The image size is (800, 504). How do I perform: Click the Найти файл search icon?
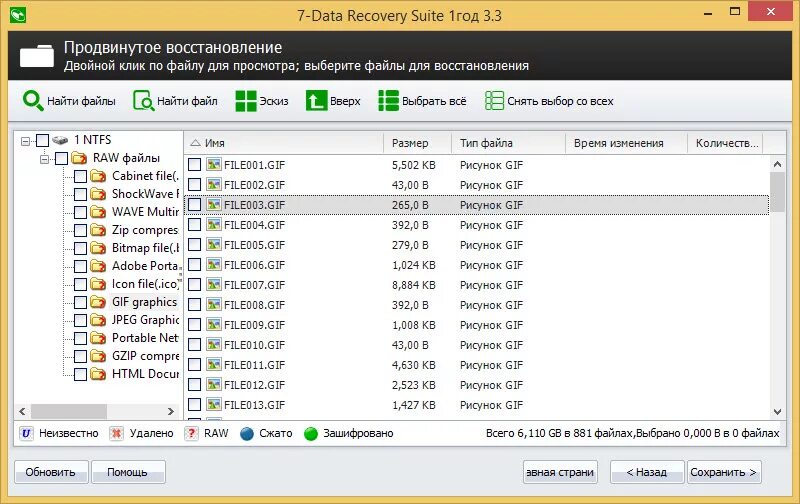coord(143,101)
